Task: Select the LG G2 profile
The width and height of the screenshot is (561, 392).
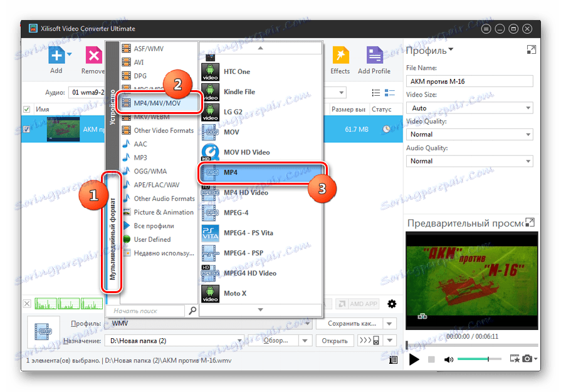Action: tap(261, 112)
